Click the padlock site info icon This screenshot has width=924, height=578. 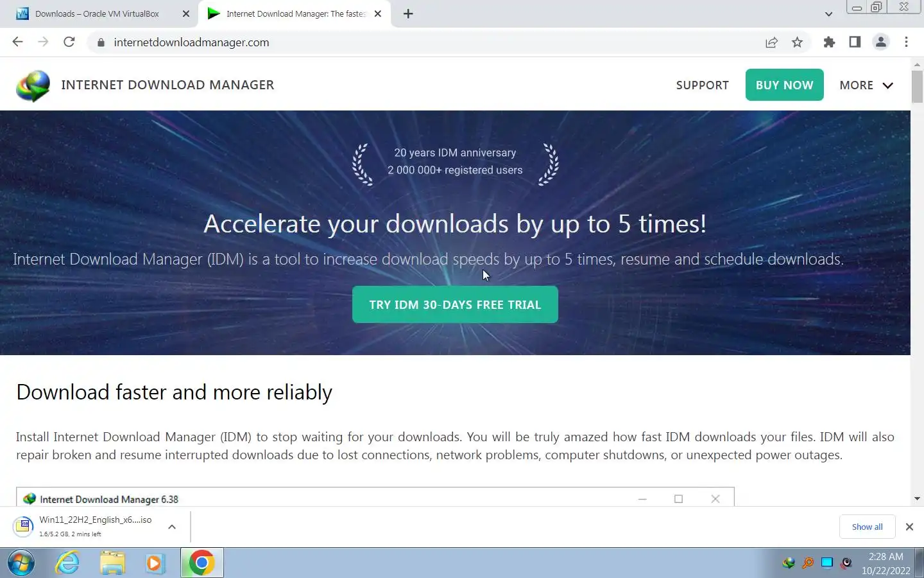coord(101,42)
